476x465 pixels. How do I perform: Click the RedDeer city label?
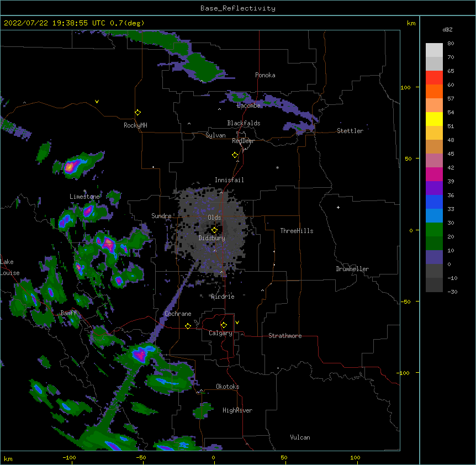(243, 141)
